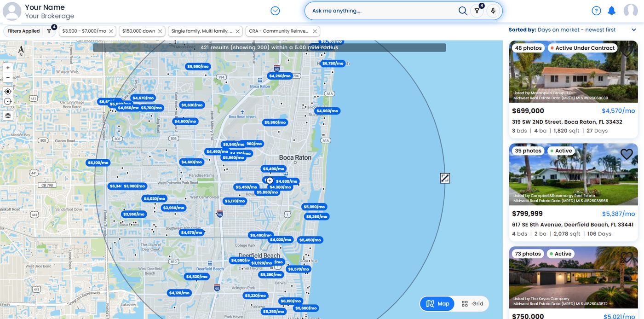Click the $5,387/mo payment estimate

pyautogui.click(x=618, y=214)
